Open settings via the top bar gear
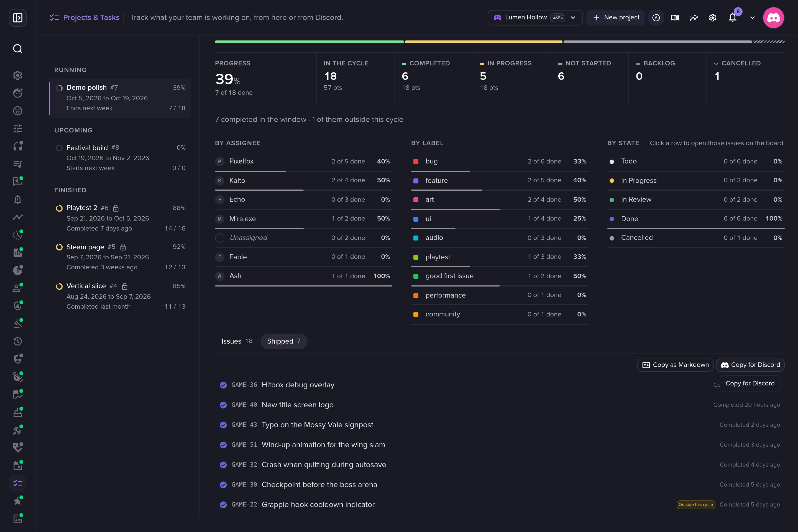The width and height of the screenshot is (798, 532). [x=712, y=18]
